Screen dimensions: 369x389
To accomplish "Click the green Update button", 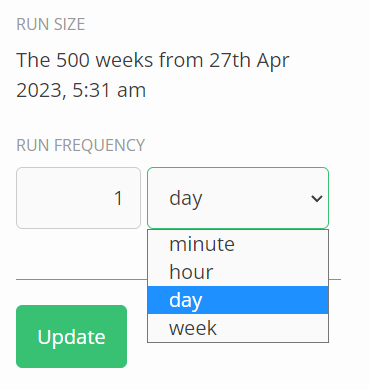I will pos(71,336).
